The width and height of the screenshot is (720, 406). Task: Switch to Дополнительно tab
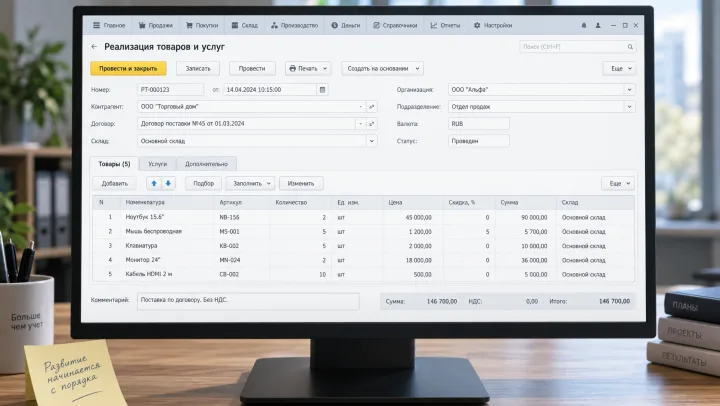coord(206,164)
